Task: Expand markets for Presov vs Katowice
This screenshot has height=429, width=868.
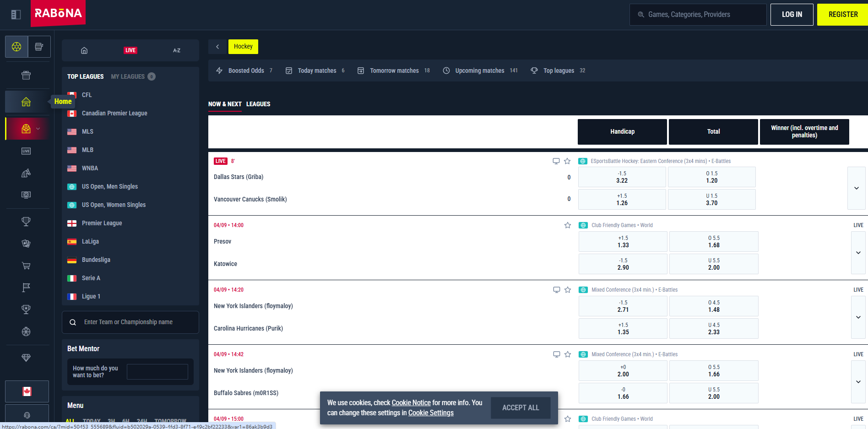Action: point(858,253)
